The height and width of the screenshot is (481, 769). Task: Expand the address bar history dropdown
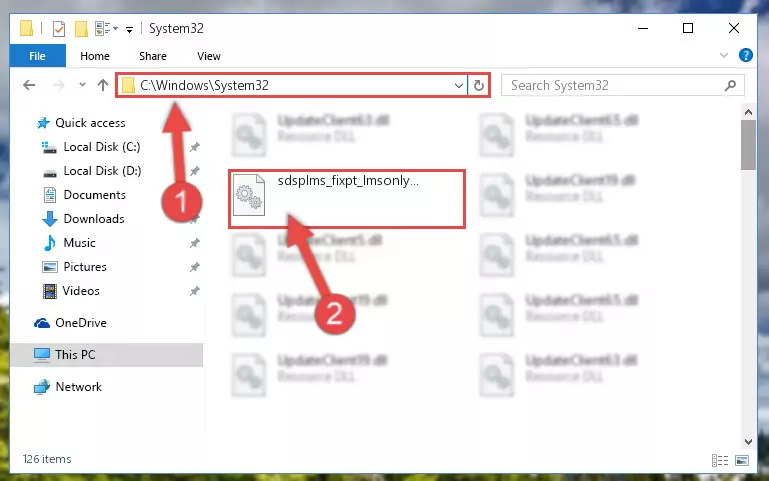[x=459, y=85]
